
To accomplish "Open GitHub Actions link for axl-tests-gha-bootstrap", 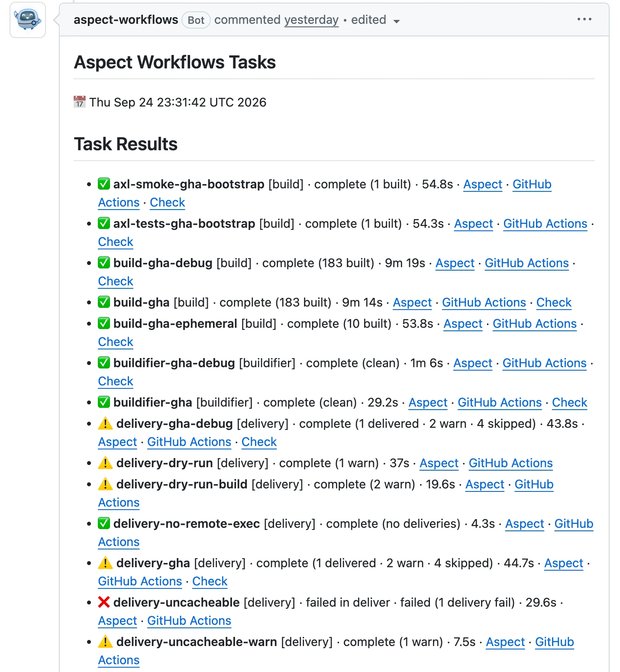I will tap(545, 224).
